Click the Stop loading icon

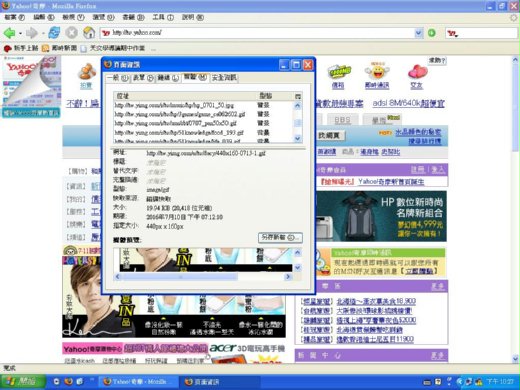(71, 33)
